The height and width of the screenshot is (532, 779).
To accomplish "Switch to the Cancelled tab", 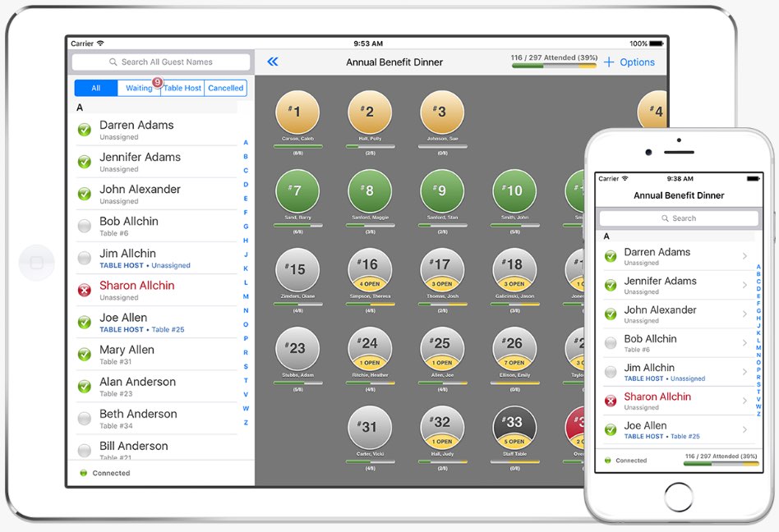I will point(225,88).
